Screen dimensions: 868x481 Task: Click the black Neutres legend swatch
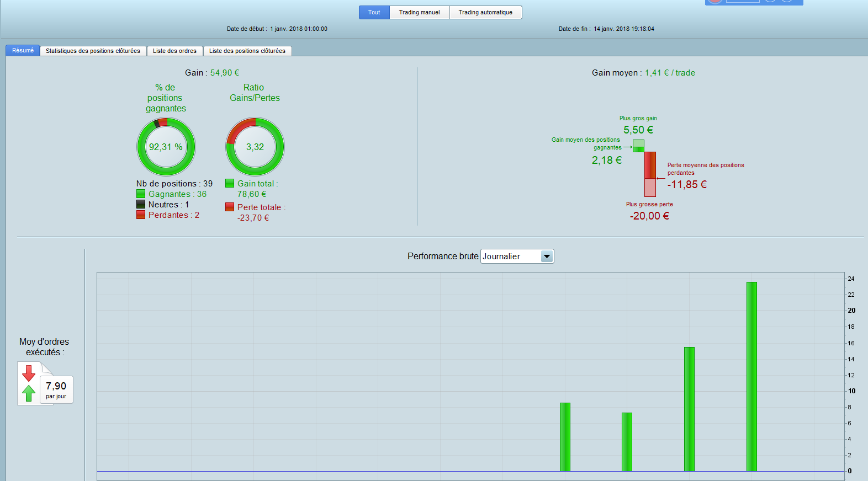click(141, 204)
